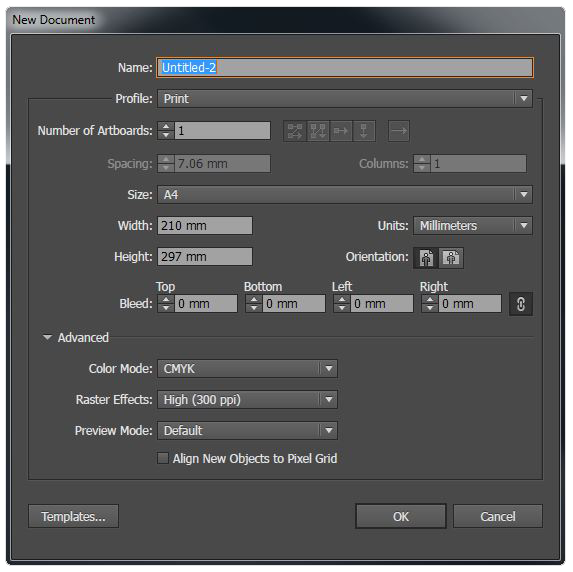Screen dimensions: 573x572
Task: Select the Grid by Row artboard arrangement icon
Action: (295, 131)
